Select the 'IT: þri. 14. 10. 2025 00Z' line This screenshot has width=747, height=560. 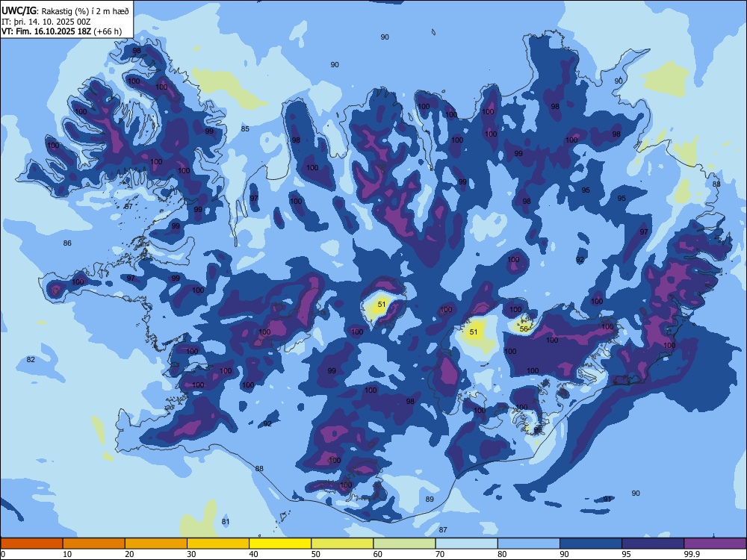tap(46, 22)
